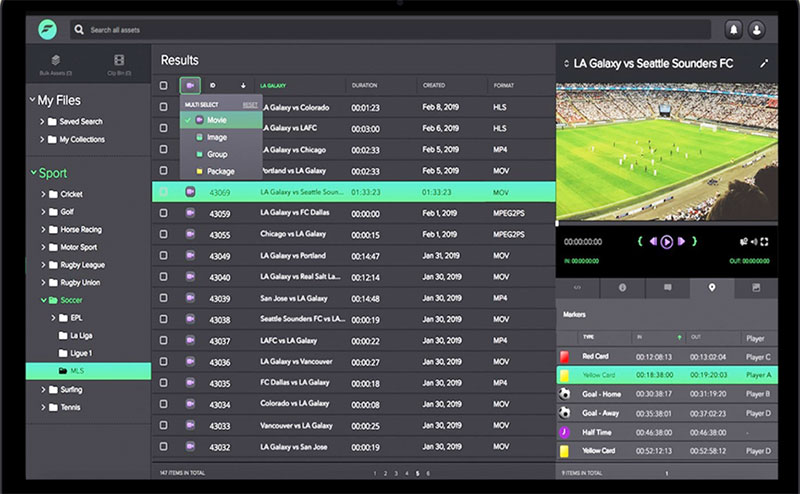Viewport: 800px width, 494px height.
Task: Choose Image in multi select menu
Action: click(x=217, y=137)
